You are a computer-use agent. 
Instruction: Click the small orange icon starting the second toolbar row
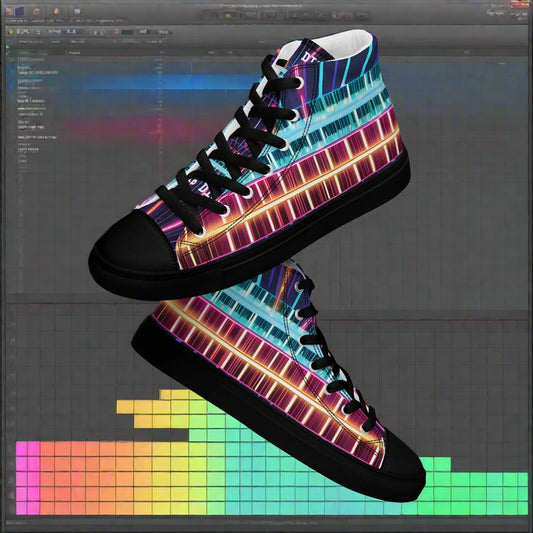coord(11,32)
